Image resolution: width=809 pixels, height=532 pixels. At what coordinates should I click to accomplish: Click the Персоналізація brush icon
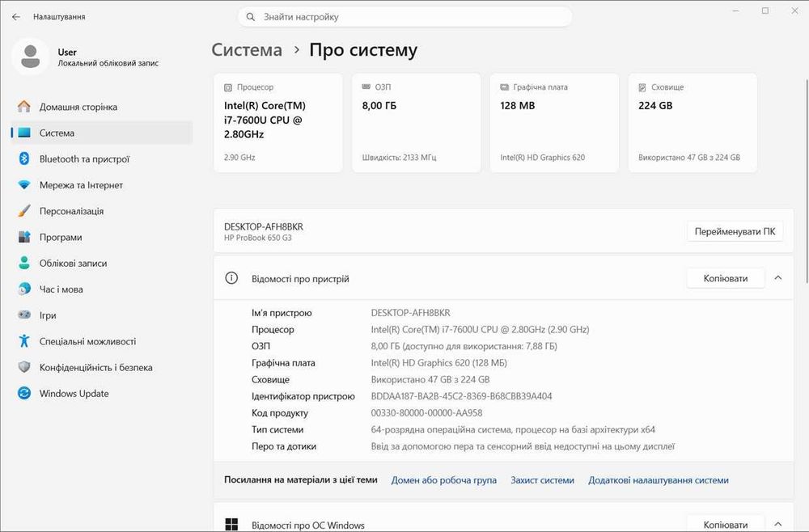pos(23,211)
